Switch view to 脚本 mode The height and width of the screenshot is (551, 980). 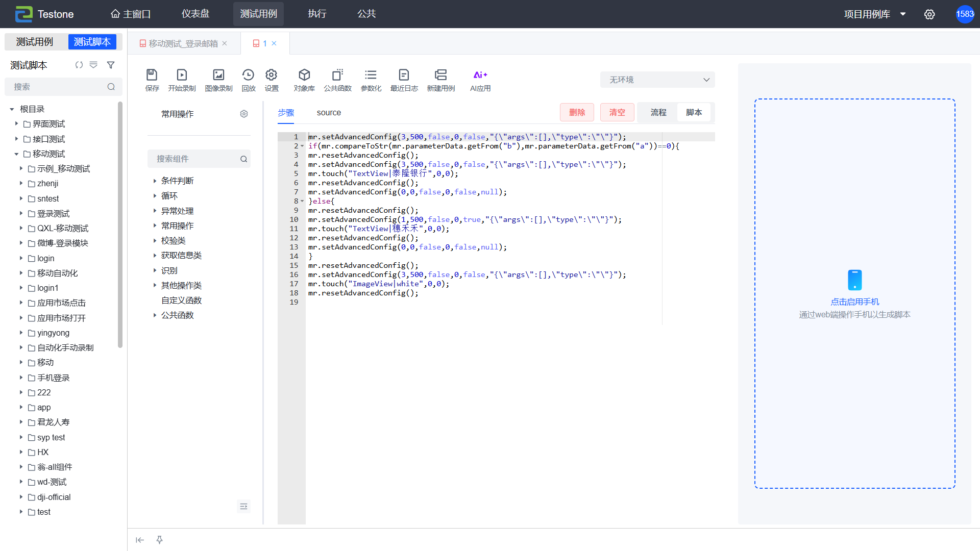point(694,112)
